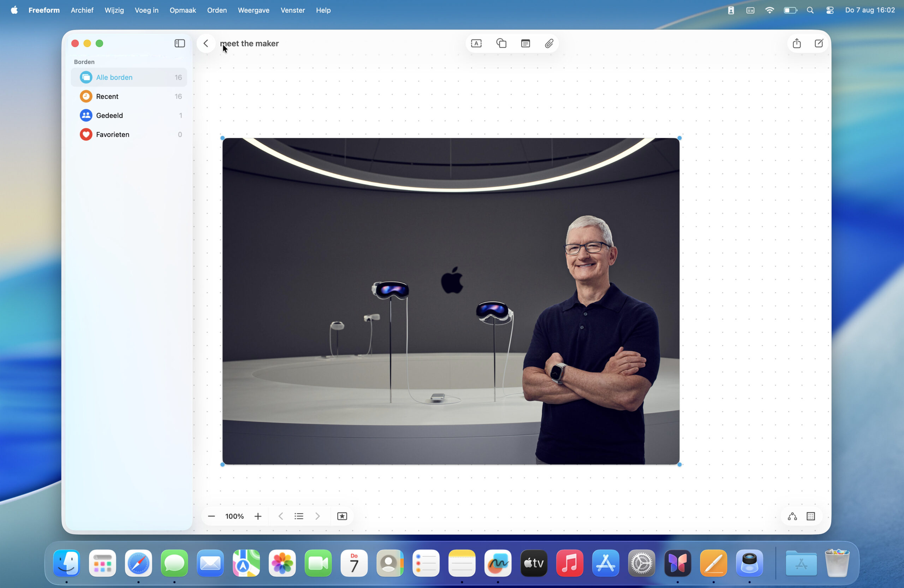Image resolution: width=904 pixels, height=588 pixels.
Task: Open the scenes list menu
Action: pyautogui.click(x=298, y=516)
